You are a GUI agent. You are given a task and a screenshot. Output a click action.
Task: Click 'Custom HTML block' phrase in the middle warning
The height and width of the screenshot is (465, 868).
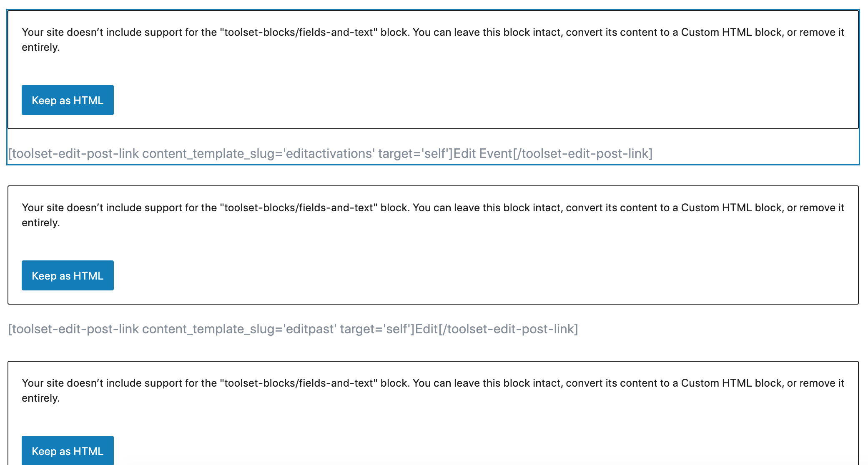click(x=731, y=208)
